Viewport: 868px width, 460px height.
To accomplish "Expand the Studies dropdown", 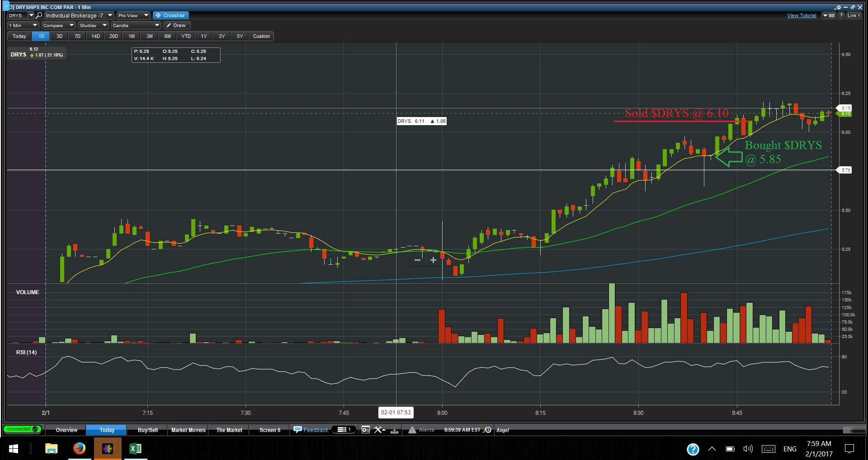I will (93, 25).
